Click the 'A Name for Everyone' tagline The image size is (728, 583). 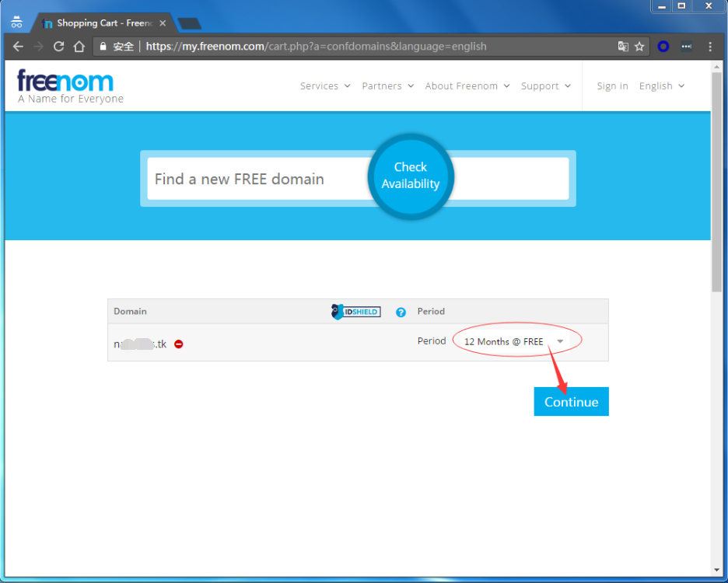pos(71,99)
